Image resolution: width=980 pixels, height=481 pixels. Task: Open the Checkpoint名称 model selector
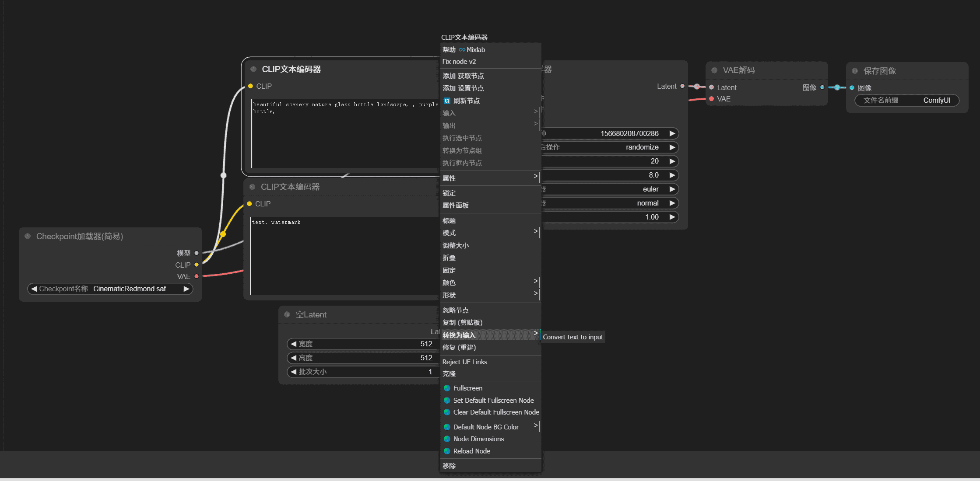(110, 289)
